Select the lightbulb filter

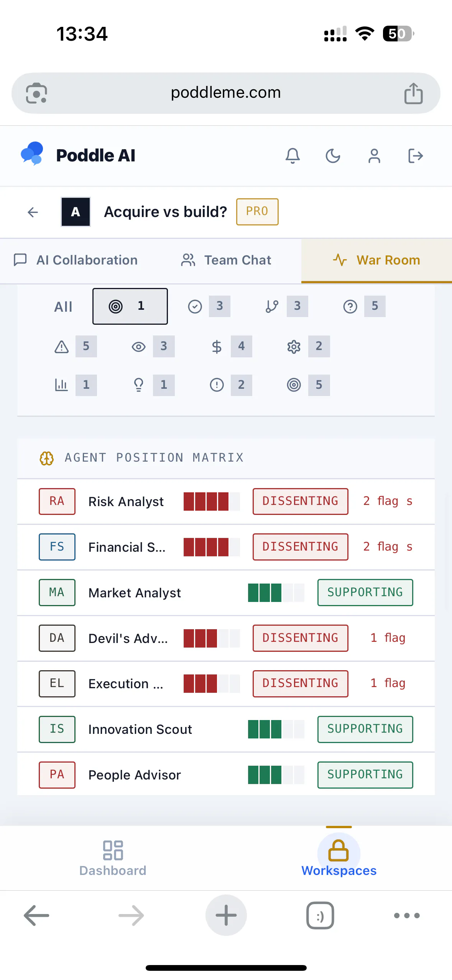point(153,385)
